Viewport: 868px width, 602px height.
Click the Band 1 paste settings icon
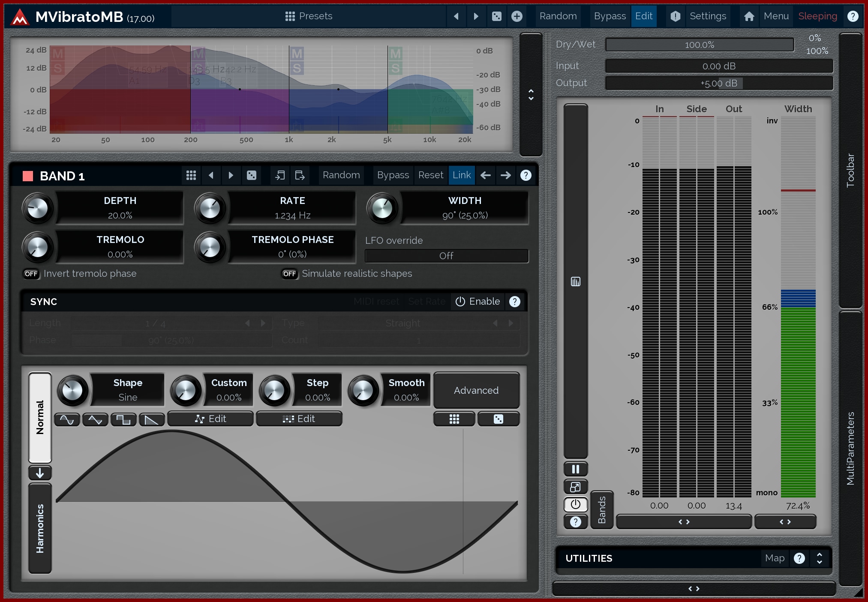pos(300,175)
